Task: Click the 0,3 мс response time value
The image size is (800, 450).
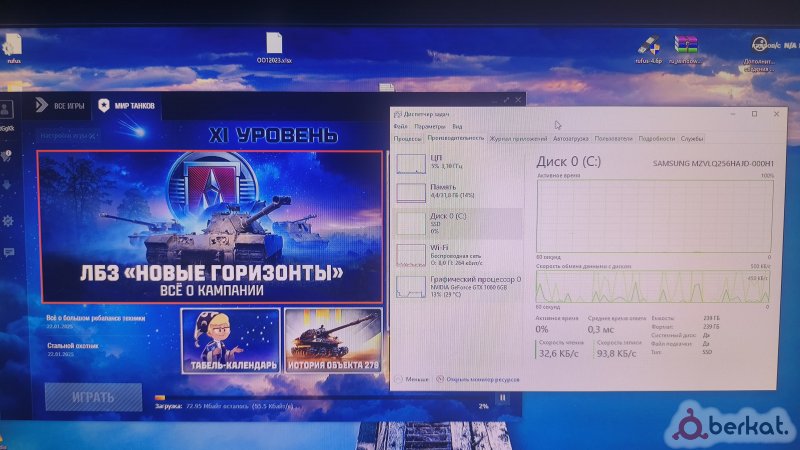Action: 601,330
